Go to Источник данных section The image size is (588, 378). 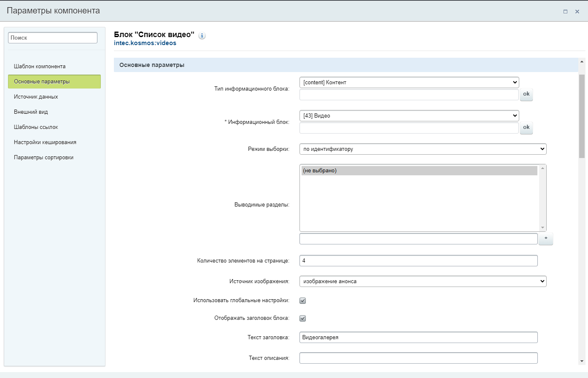click(54, 97)
